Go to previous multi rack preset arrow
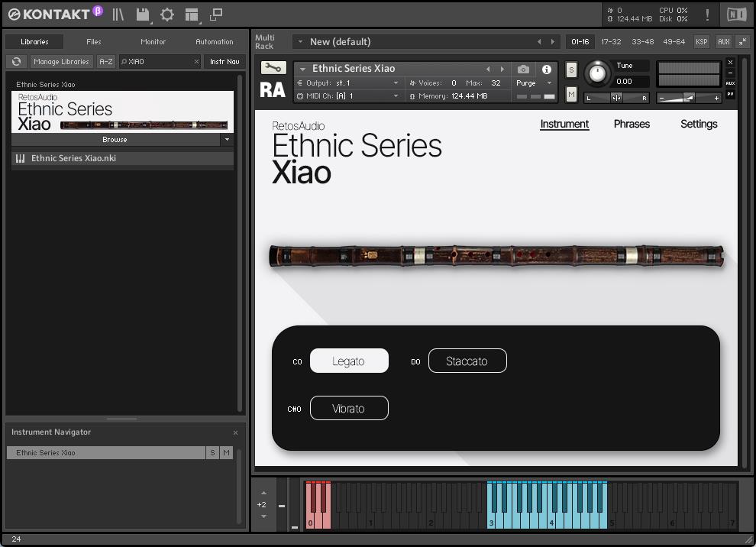The image size is (756, 547). point(539,42)
